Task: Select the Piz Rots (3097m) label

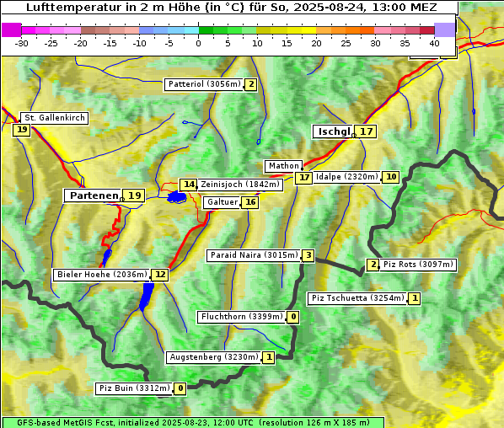Action: [x=418, y=265]
